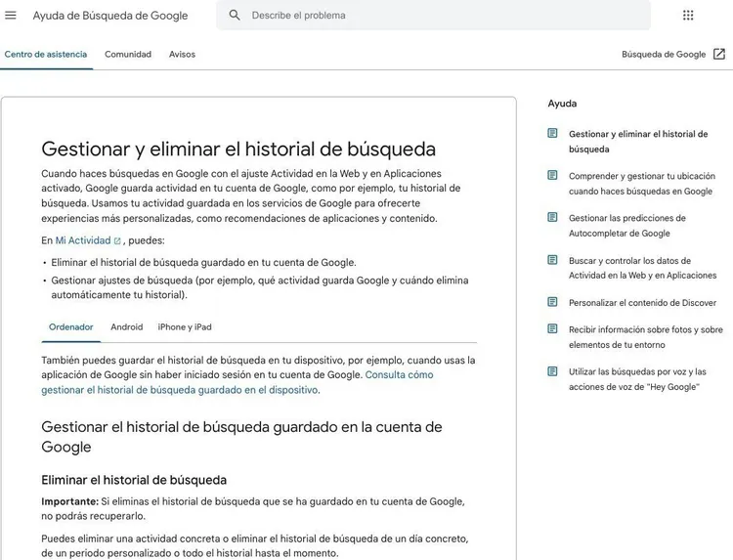Select the Ordenador tab
This screenshot has width=733, height=560.
71,327
